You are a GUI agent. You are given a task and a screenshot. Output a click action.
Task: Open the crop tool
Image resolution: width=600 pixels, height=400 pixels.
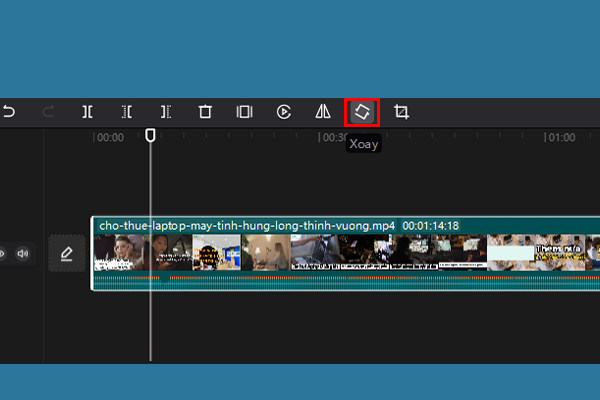point(401,112)
